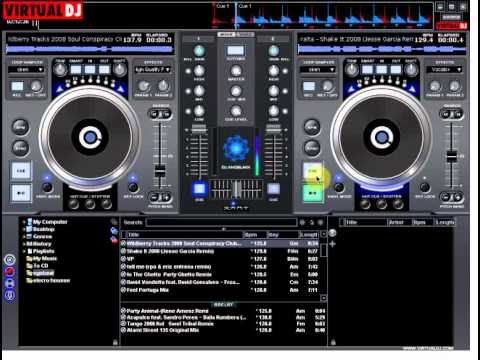Toggle left channel Mid kill button
The height and width of the screenshot is (360, 480).
click(x=188, y=91)
